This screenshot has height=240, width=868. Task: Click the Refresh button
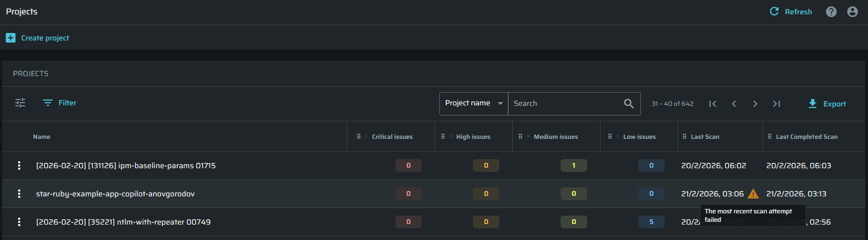coord(791,12)
